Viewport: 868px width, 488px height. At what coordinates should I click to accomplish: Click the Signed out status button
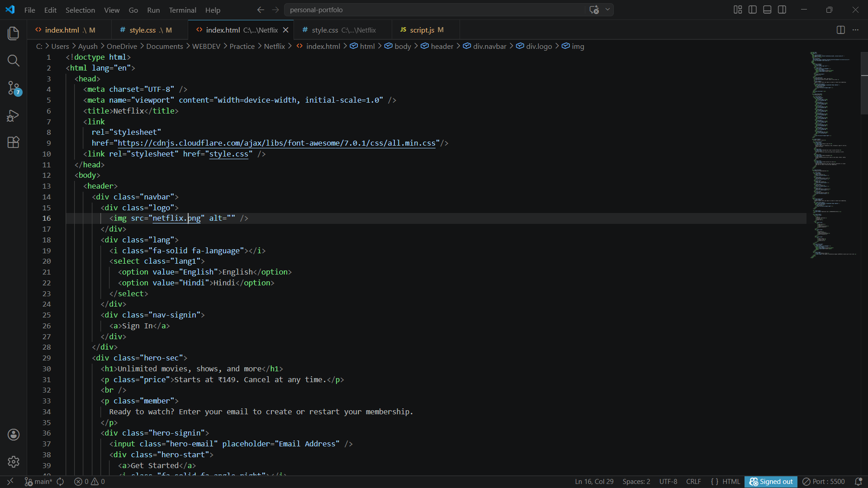(771, 482)
